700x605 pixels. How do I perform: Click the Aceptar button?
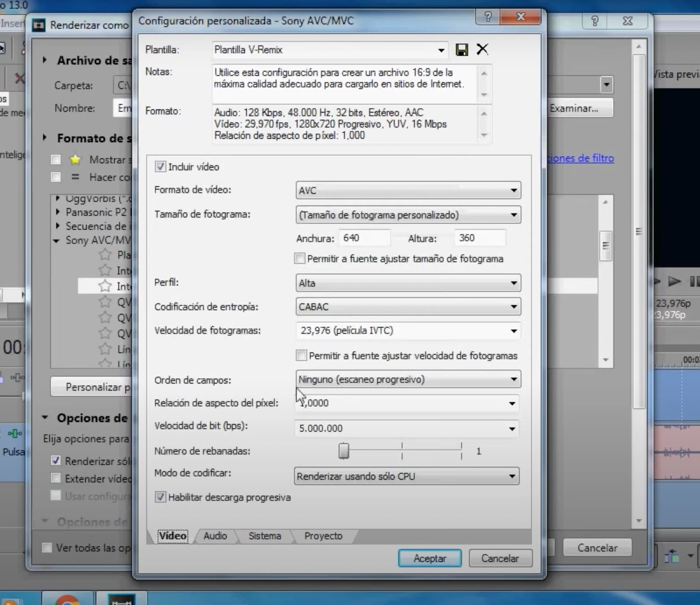(x=430, y=558)
